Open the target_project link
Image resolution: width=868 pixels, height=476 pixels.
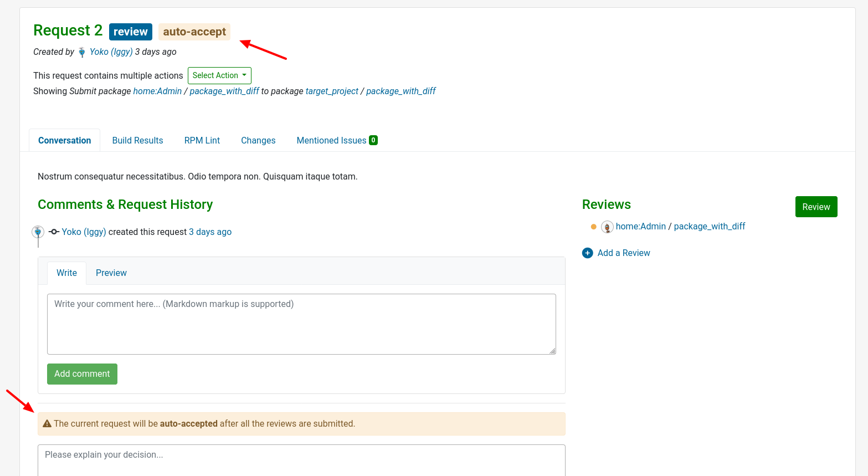tap(332, 91)
